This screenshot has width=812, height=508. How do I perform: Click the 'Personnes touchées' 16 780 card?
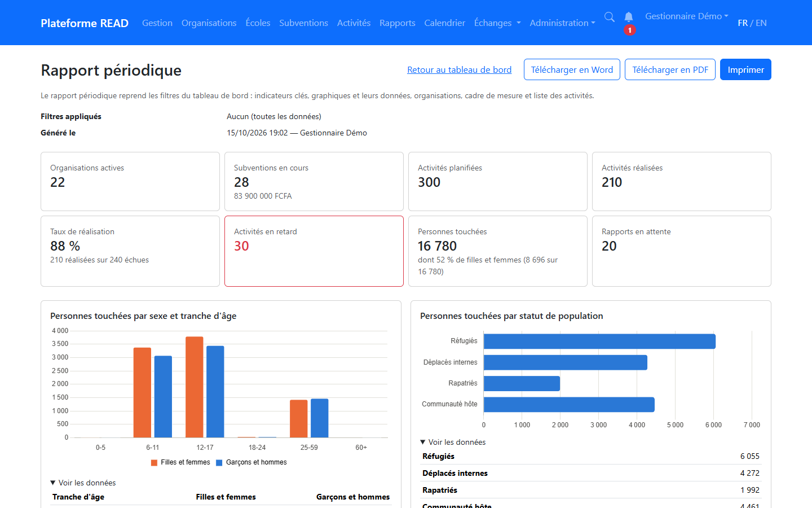pyautogui.click(x=498, y=251)
